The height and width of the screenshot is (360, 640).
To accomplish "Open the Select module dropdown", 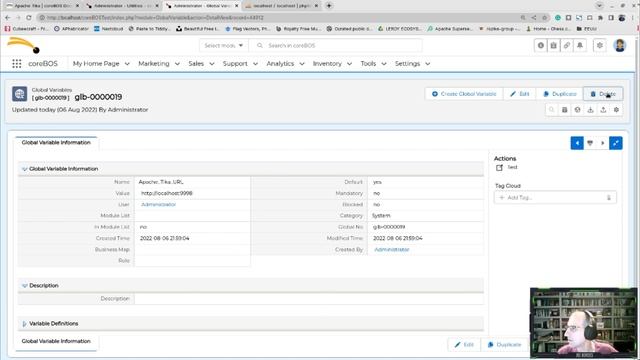I will (x=224, y=45).
